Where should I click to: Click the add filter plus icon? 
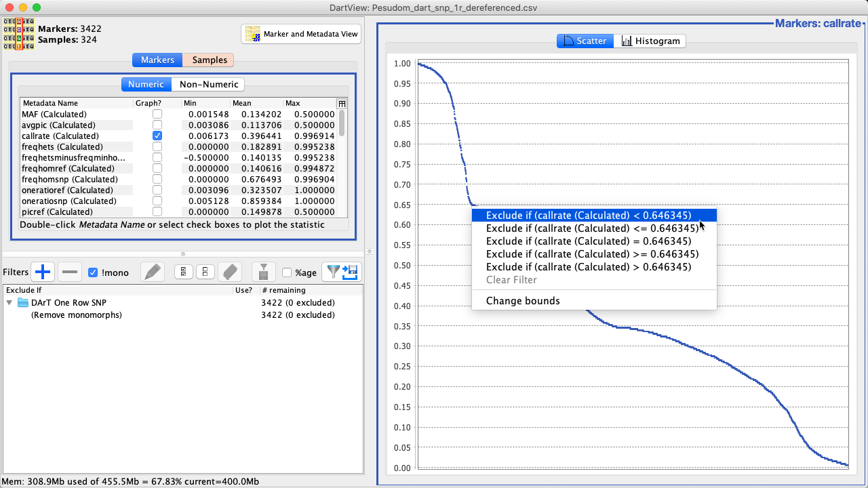click(x=43, y=272)
